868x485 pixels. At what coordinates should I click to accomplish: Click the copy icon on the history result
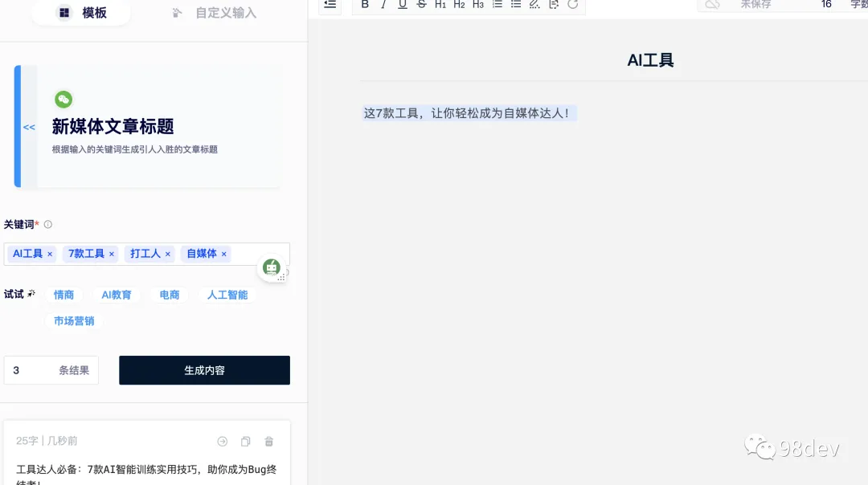[x=245, y=441]
